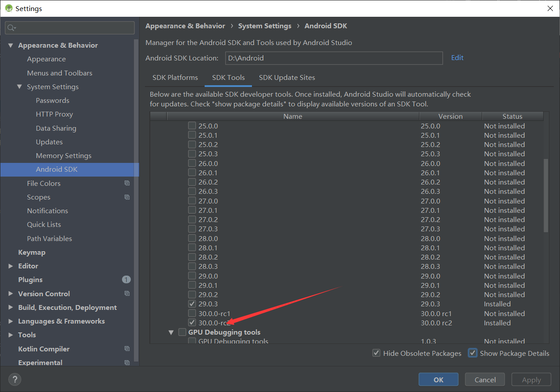560x392 pixels.
Task: Click the project-level icon beside File Colors
Action: [127, 183]
